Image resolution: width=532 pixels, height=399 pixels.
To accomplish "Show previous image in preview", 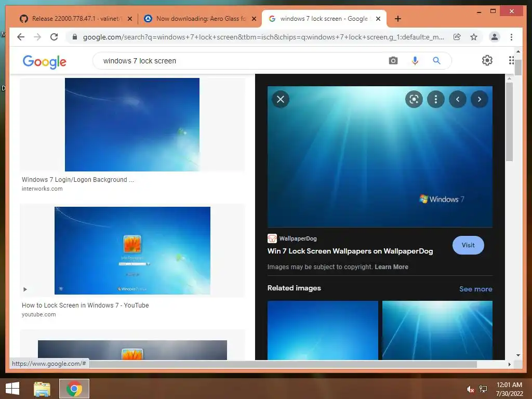I will click(x=457, y=99).
